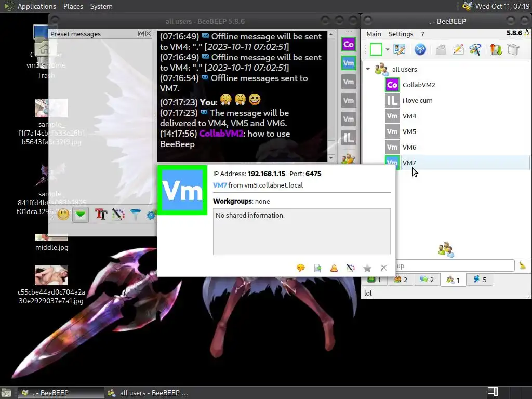Viewport: 532px width, 399px height.
Task: Select the middle.jpg desktop file
Action: [x=51, y=242]
